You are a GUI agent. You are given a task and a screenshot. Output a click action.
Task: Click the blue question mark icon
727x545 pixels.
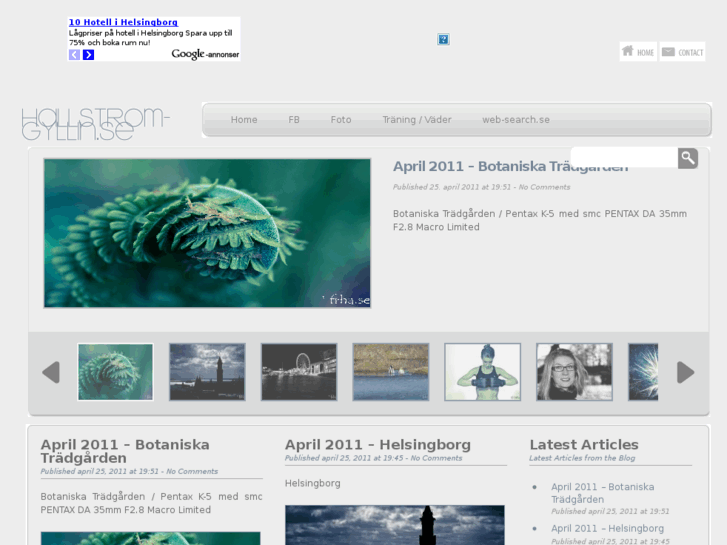coord(443,39)
